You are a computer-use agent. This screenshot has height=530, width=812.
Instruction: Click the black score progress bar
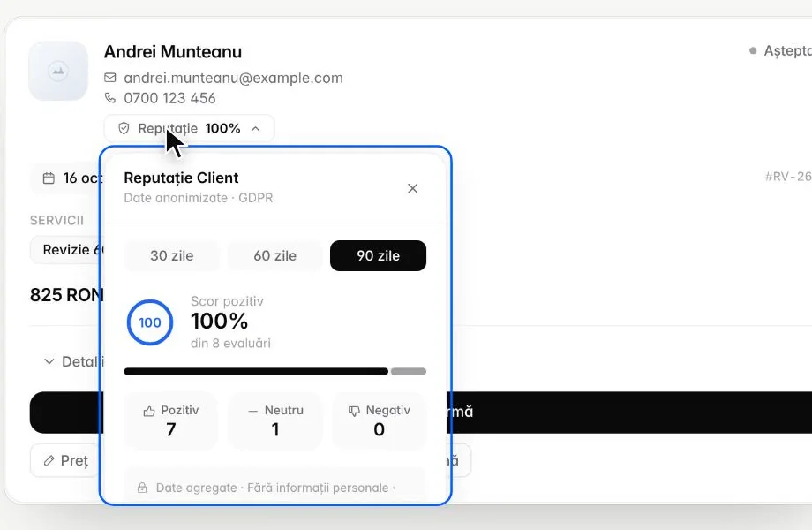[x=256, y=372]
